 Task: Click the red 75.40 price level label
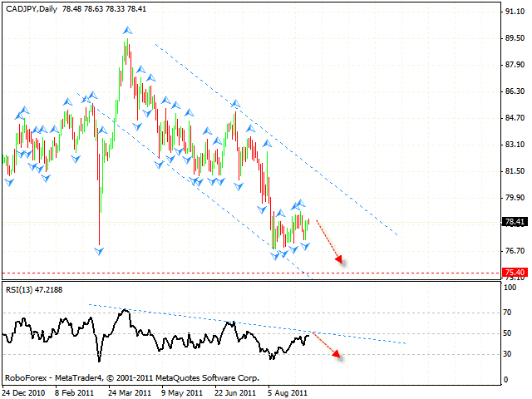(515, 272)
